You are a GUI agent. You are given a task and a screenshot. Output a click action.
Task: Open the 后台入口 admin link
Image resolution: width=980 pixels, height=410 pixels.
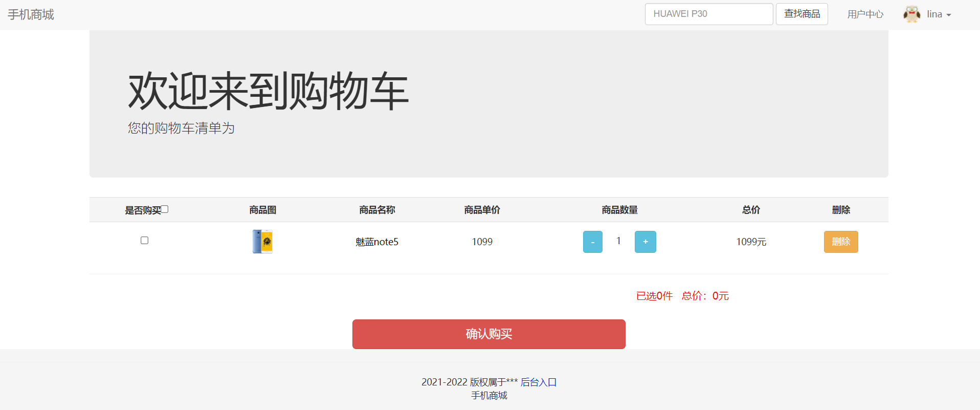(x=539, y=382)
